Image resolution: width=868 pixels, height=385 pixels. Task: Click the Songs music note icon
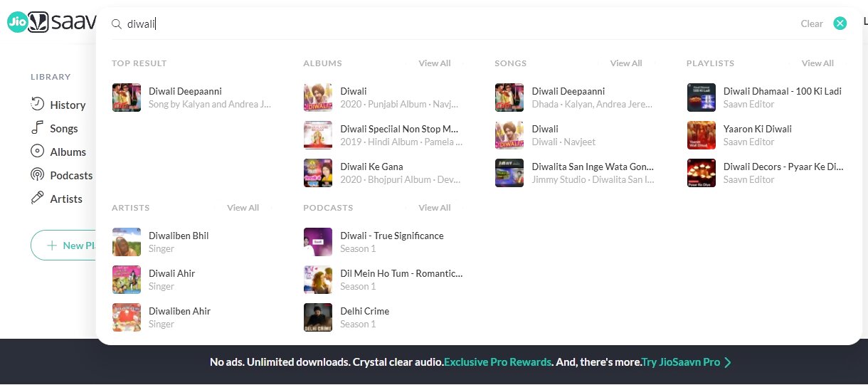37,127
